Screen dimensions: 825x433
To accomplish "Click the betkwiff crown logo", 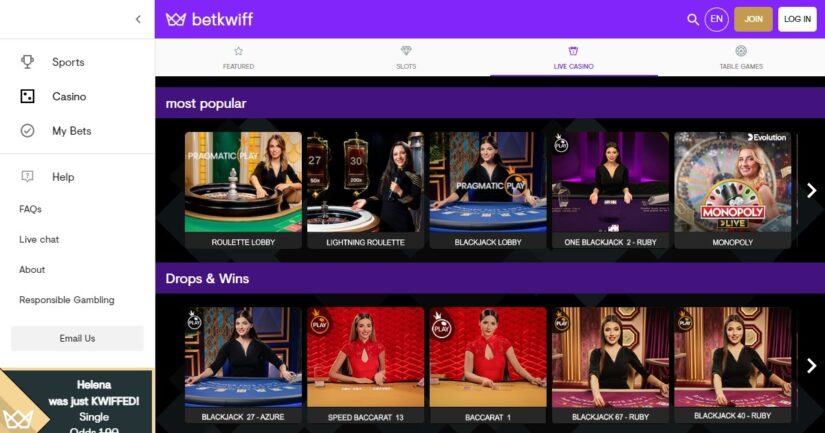I will (176, 19).
